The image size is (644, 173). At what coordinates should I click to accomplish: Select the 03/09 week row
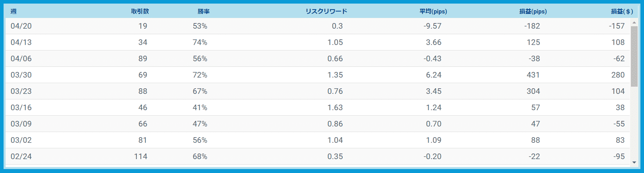pos(318,124)
